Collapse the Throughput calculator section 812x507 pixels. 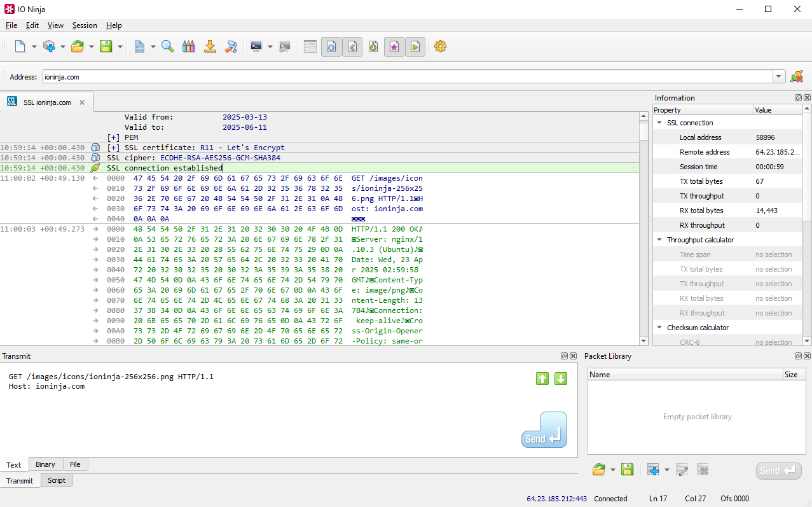(659, 240)
